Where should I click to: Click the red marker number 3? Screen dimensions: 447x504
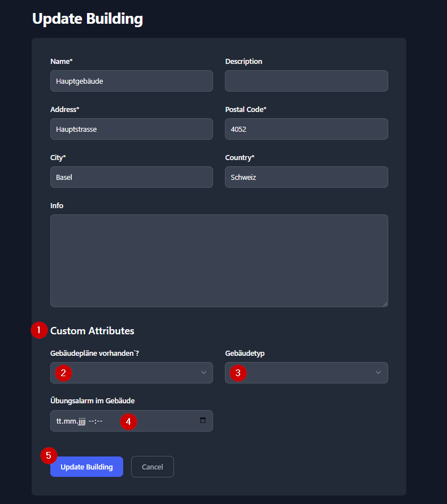pyautogui.click(x=238, y=373)
